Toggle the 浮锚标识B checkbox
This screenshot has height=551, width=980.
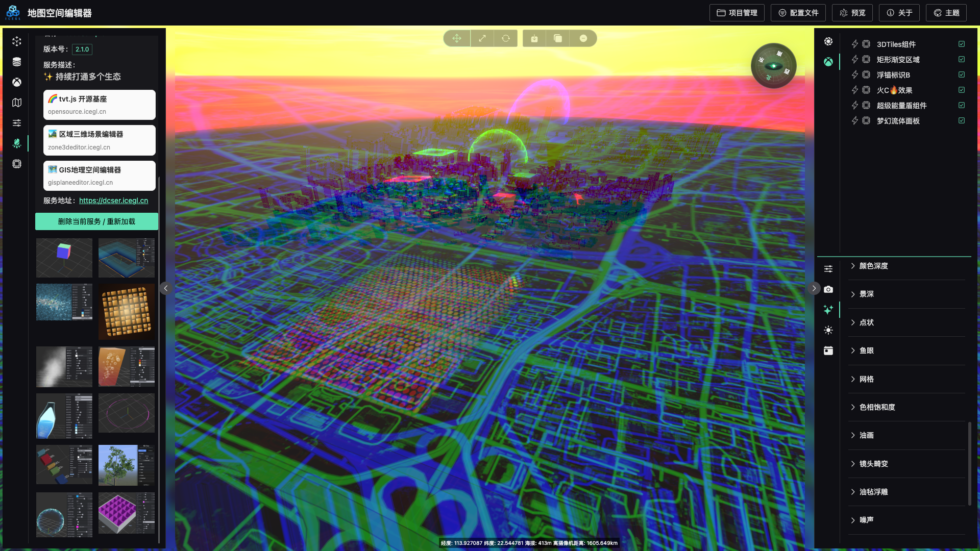pyautogui.click(x=962, y=75)
